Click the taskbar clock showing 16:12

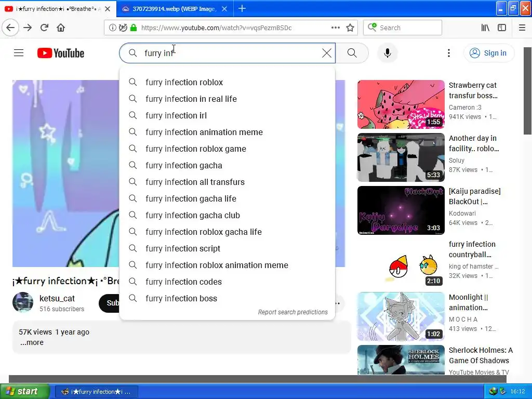click(518, 391)
